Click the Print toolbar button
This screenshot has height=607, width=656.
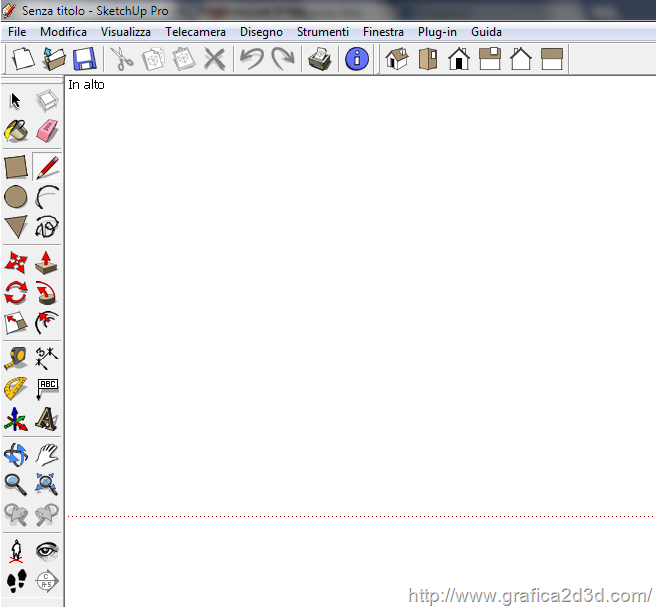click(x=319, y=59)
